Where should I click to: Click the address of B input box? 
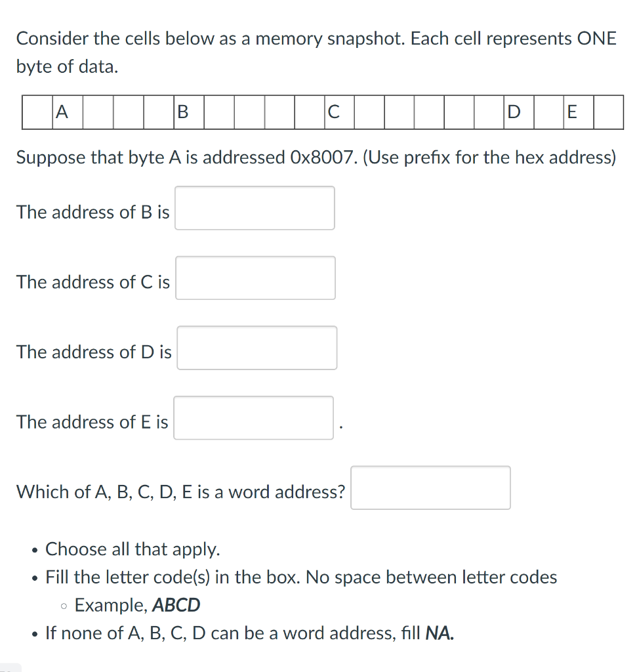click(x=255, y=208)
